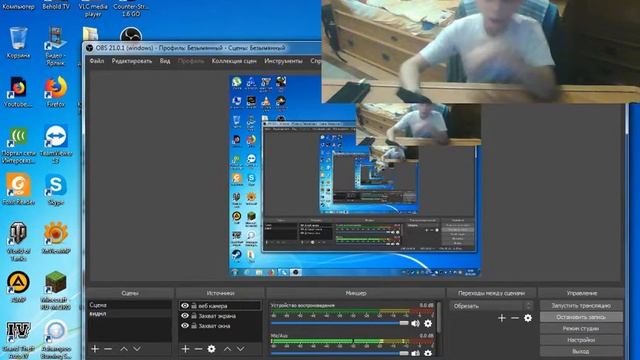Click the OBS preview canvas
This screenshot has width=640, height=360.
(x=354, y=176)
